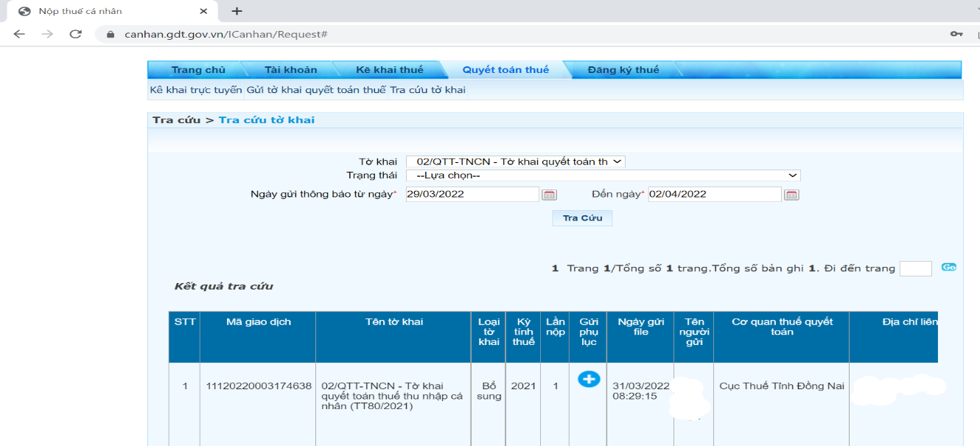Click the browser forward arrow

click(47, 34)
